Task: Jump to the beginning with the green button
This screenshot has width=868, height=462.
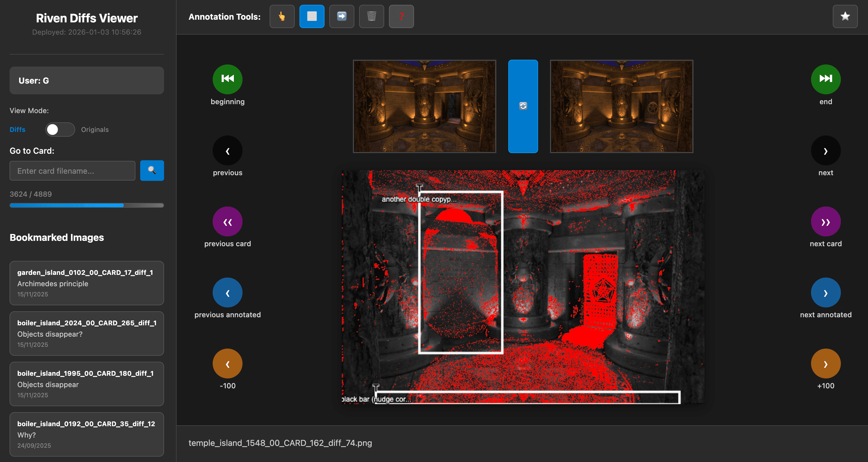Action: pyautogui.click(x=228, y=79)
